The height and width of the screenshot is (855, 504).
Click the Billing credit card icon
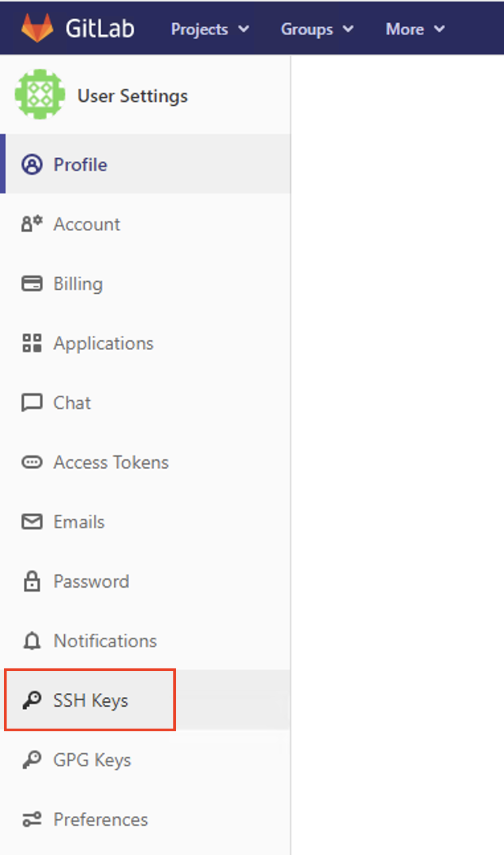[x=31, y=283]
